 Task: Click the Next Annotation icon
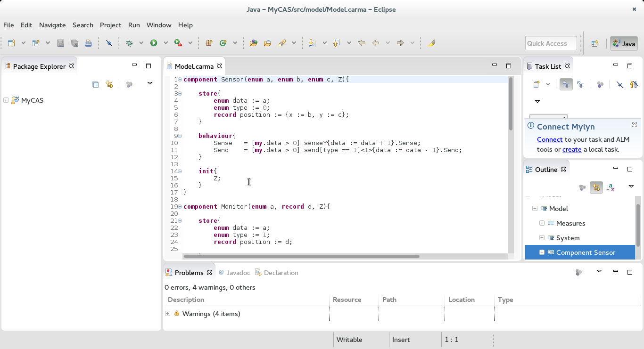(312, 43)
